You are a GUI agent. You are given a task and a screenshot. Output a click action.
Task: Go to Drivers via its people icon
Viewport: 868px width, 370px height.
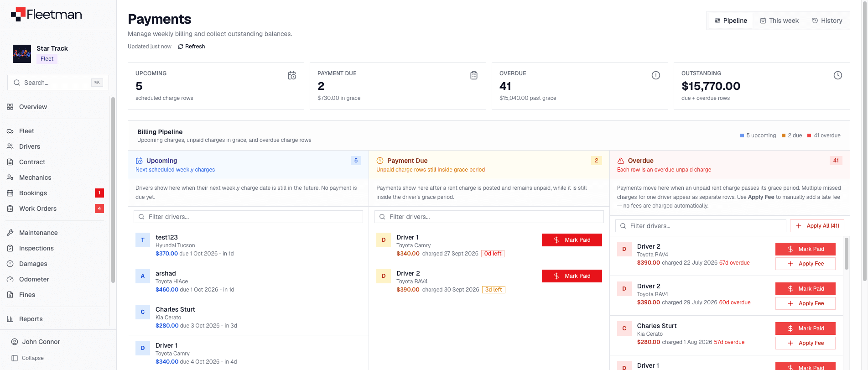coord(10,146)
